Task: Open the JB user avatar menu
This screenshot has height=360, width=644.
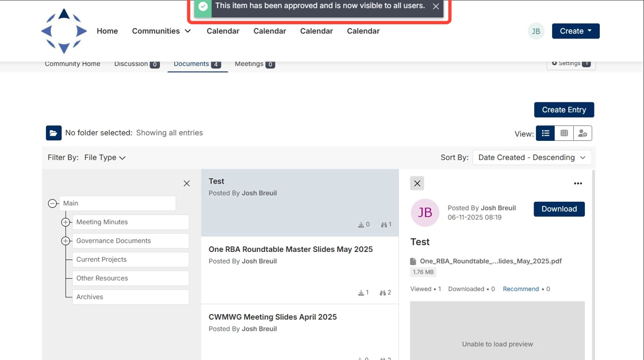Action: click(536, 31)
